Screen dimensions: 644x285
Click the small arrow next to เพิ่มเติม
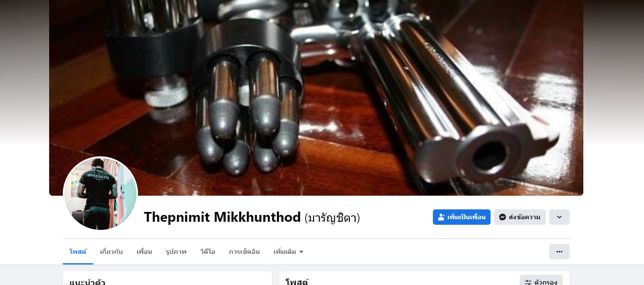pyautogui.click(x=301, y=252)
